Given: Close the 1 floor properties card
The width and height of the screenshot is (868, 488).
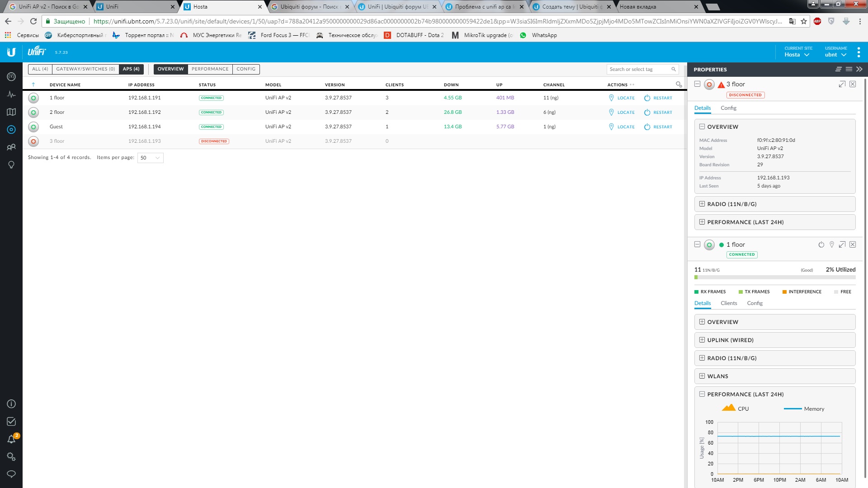Looking at the screenshot, I should click(853, 244).
